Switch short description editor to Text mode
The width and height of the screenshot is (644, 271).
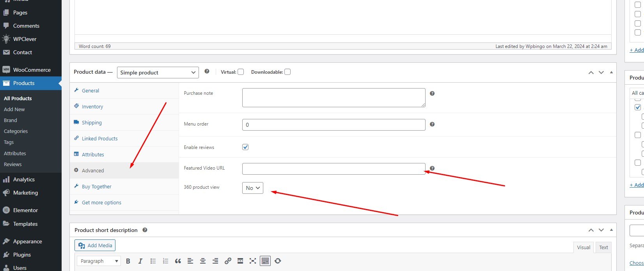coord(603,247)
